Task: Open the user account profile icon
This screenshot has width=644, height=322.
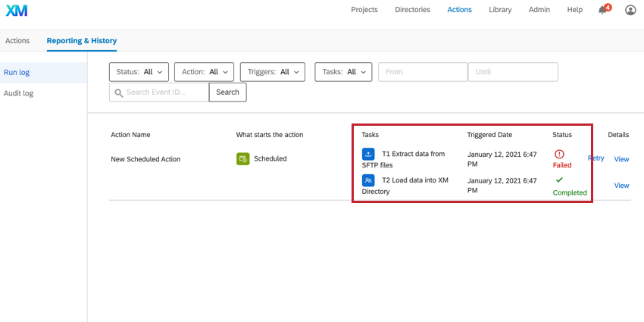Action: pos(630,11)
